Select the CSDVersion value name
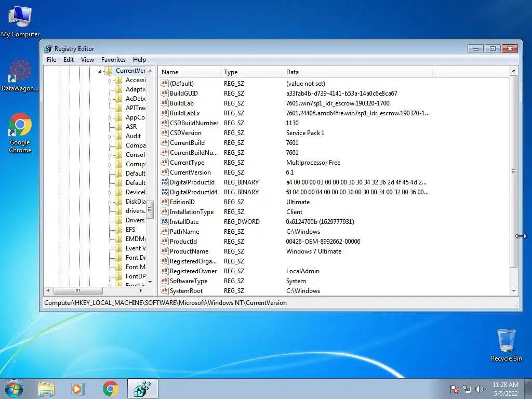The image size is (532, 399). point(185,132)
